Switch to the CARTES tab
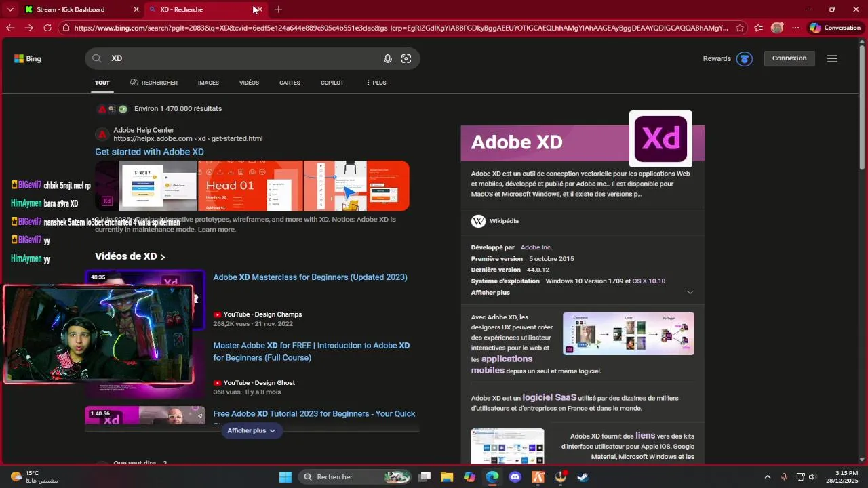 (x=290, y=83)
